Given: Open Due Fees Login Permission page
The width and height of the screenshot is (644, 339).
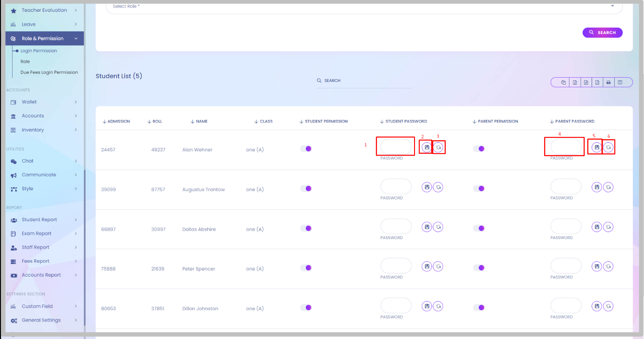Looking at the screenshot, I should click(x=49, y=72).
